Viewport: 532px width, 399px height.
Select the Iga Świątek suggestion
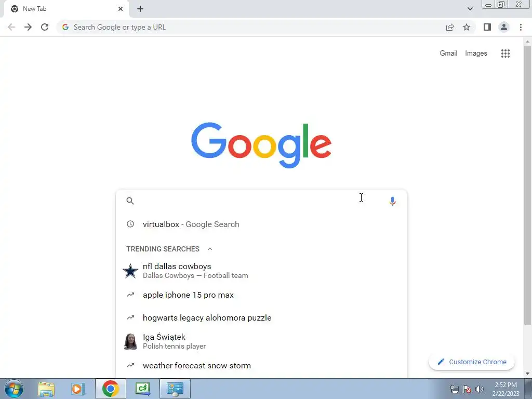point(261,341)
